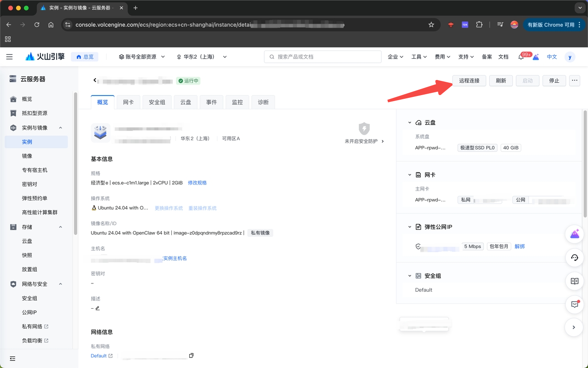Switch to the 监控 tab

[x=237, y=102]
